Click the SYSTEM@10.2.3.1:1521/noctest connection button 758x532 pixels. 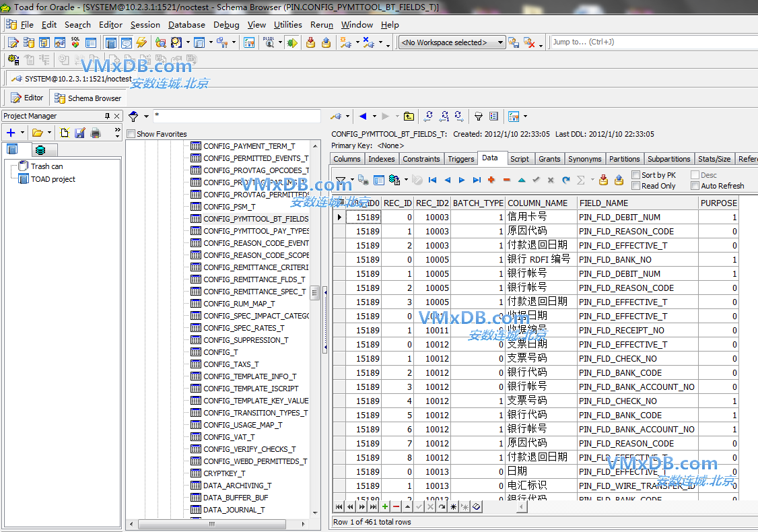(71, 79)
